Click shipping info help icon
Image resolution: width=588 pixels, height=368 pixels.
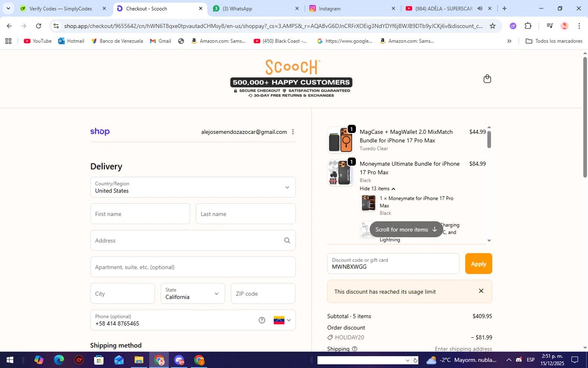tap(355, 349)
